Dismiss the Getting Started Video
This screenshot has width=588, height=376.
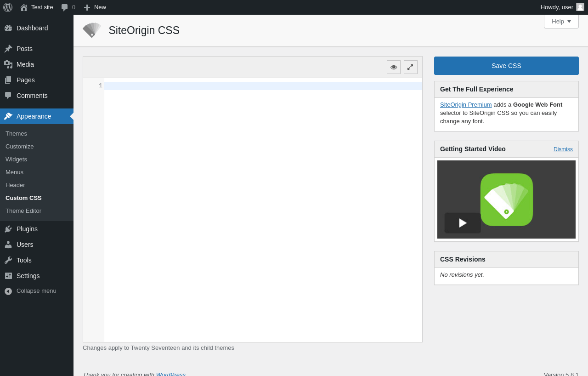tap(563, 149)
